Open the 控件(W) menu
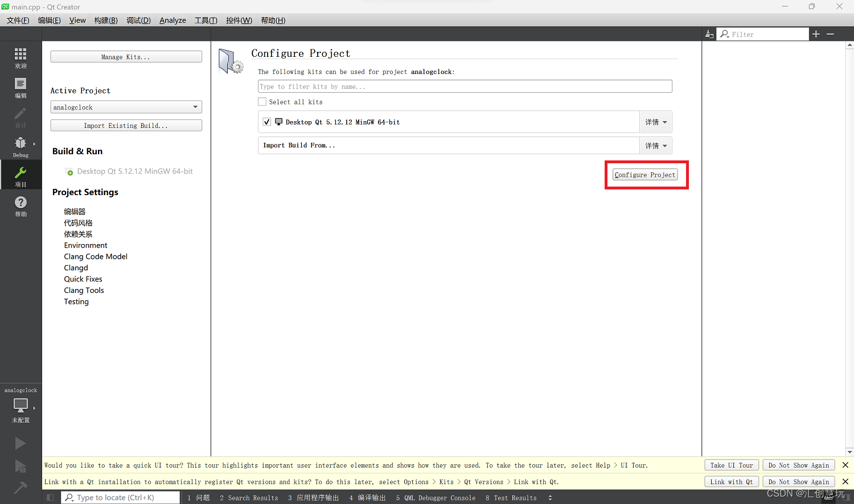 239,20
